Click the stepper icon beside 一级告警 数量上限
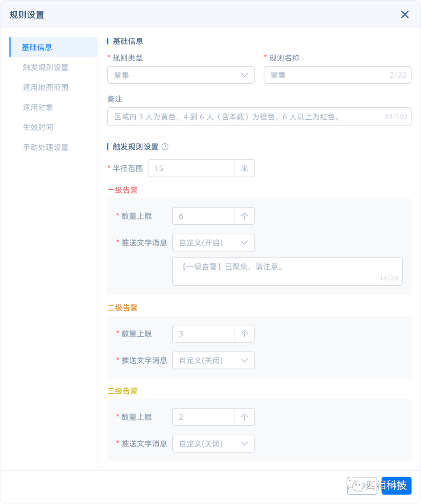421x504 pixels. [244, 216]
